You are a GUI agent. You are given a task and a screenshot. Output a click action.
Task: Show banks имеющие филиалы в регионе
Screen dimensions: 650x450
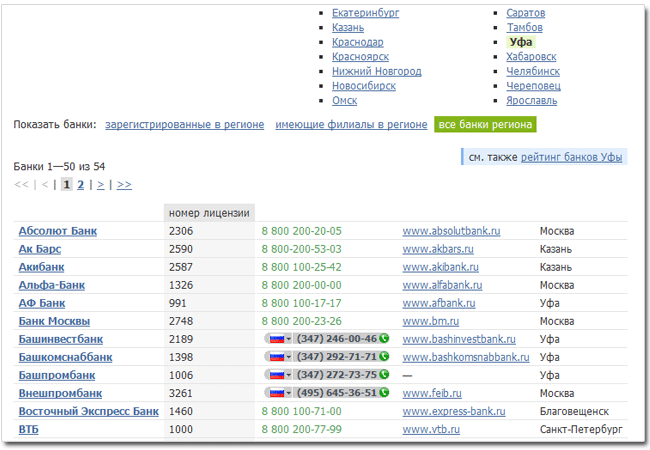tap(351, 125)
